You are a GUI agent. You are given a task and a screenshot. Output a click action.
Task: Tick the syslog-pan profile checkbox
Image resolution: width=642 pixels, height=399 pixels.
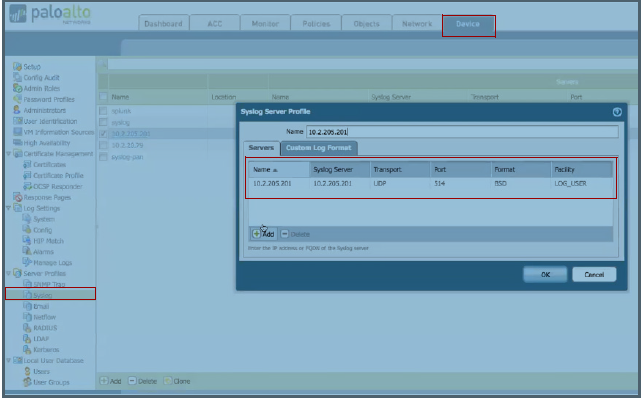tap(103, 157)
